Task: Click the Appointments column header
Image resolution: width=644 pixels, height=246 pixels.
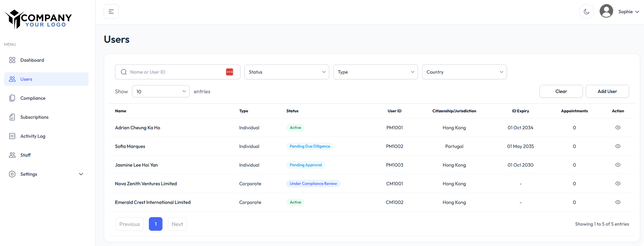Action: [574, 111]
